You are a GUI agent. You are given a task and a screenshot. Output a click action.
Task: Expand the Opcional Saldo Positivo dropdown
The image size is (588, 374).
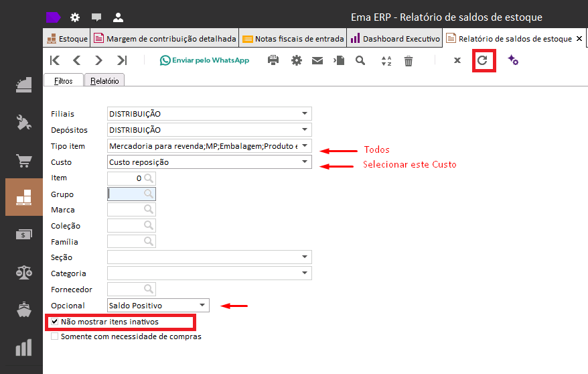coord(202,306)
